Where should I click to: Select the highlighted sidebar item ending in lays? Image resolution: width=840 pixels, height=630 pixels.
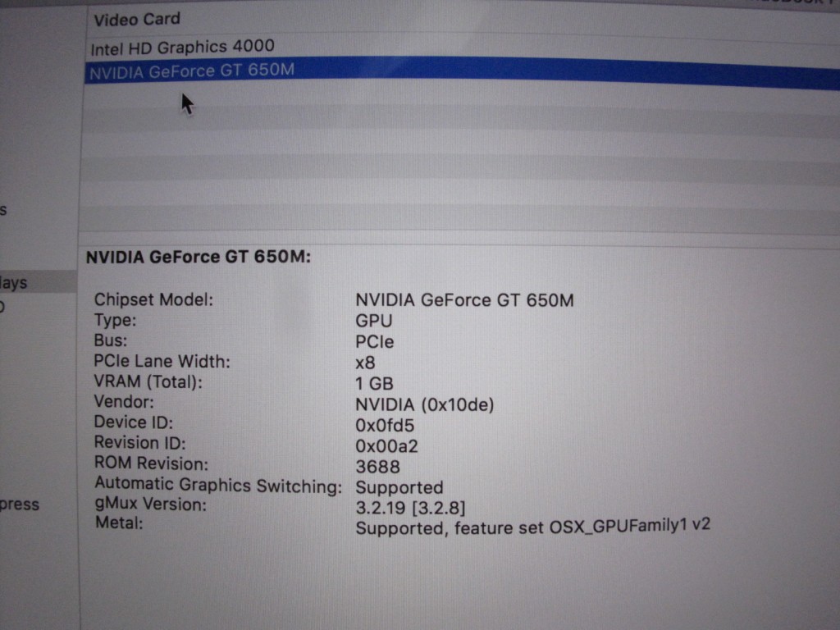point(39,282)
